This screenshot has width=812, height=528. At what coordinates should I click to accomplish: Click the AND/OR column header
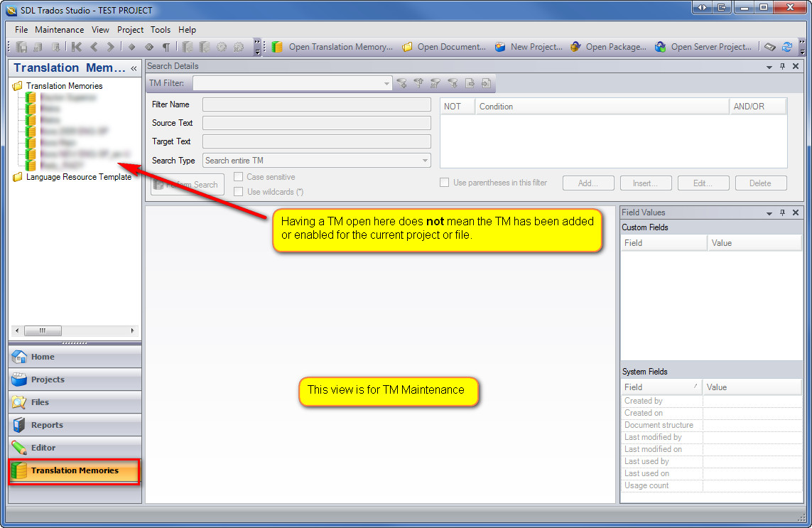tap(757, 106)
